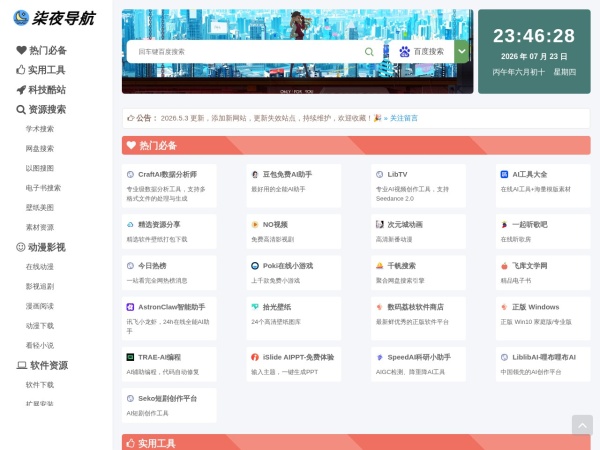The width and height of the screenshot is (600, 450).
Task: Click the 实用工具 red section header
Action: click(356, 442)
